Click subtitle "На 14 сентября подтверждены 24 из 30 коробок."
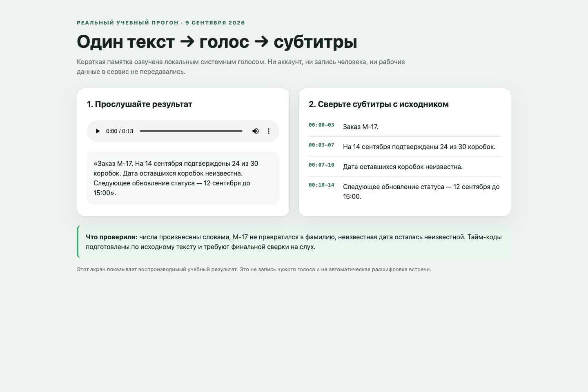The image size is (588, 392). (419, 147)
